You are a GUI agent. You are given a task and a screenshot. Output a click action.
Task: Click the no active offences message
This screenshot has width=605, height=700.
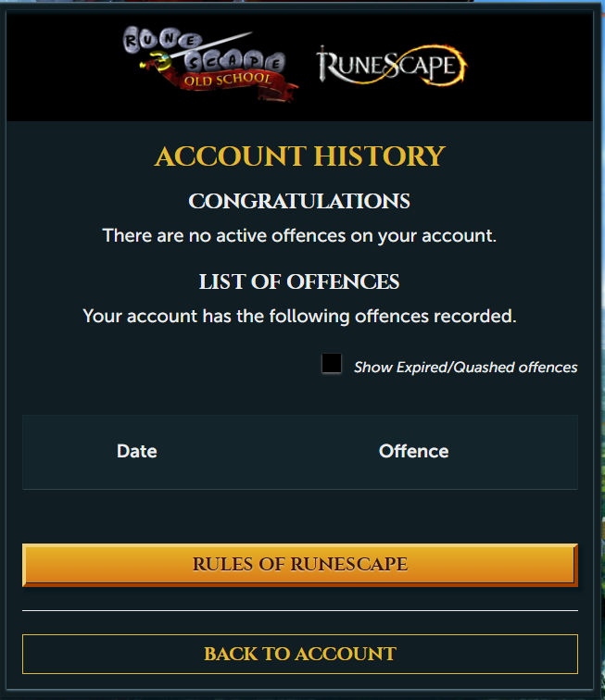point(299,236)
